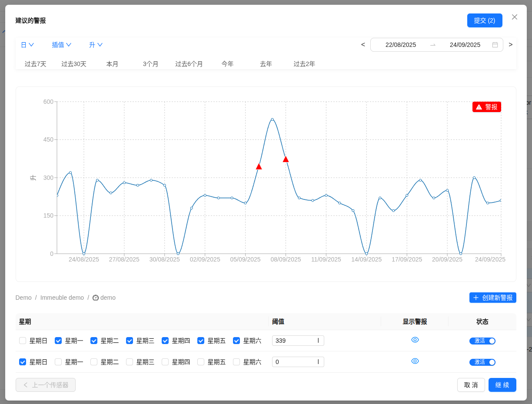Show alert for first row eye icon
This screenshot has width=532, height=404.
pos(415,340)
